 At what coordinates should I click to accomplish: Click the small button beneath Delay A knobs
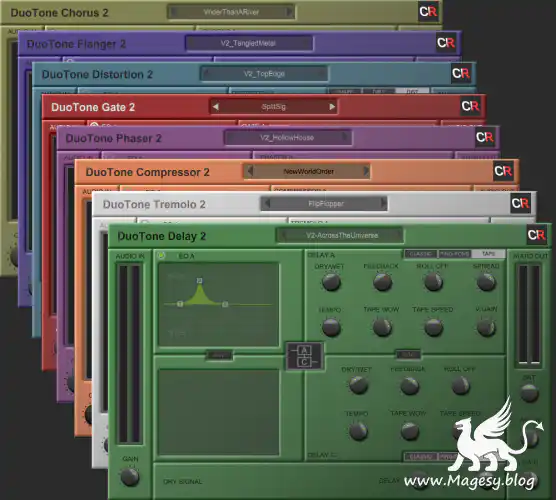(x=408, y=354)
